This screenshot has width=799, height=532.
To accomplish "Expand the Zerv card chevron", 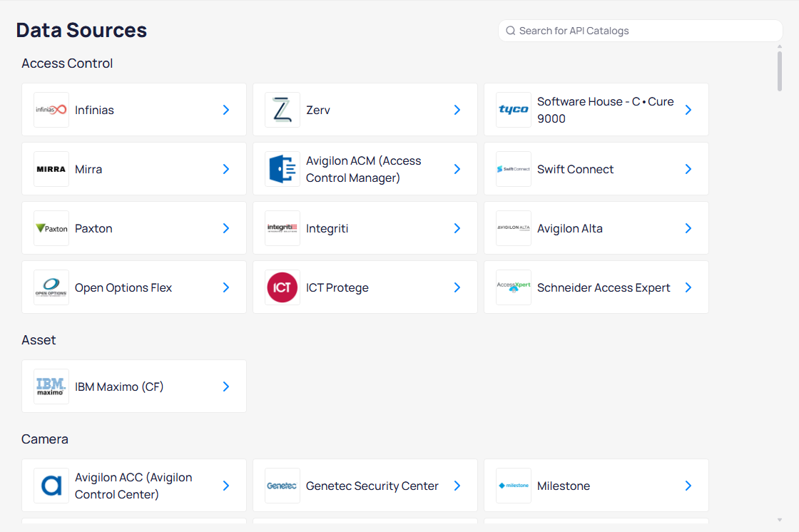I will pos(457,110).
